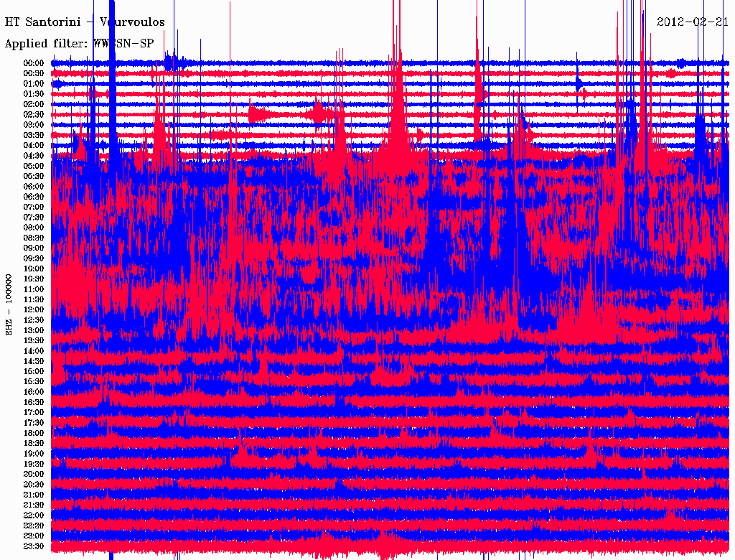Select the 00:30 time label

[x=34, y=73]
